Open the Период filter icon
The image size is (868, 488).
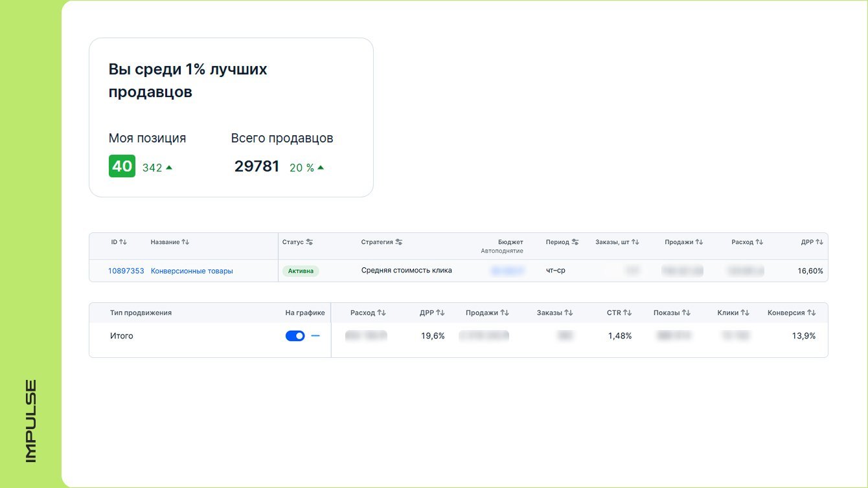coord(575,242)
